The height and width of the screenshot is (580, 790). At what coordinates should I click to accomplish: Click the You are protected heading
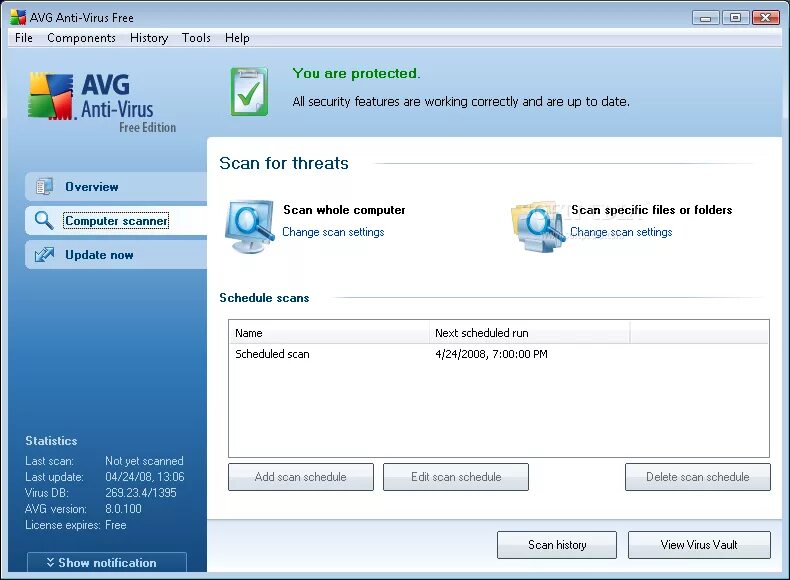tap(356, 74)
